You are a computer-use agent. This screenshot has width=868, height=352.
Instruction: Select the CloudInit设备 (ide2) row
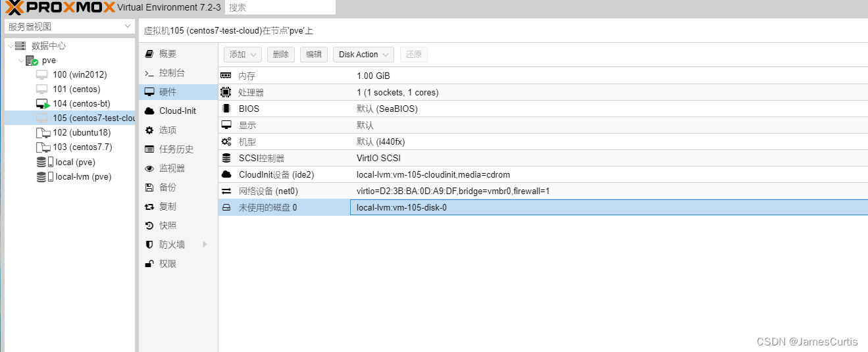[x=543, y=174]
